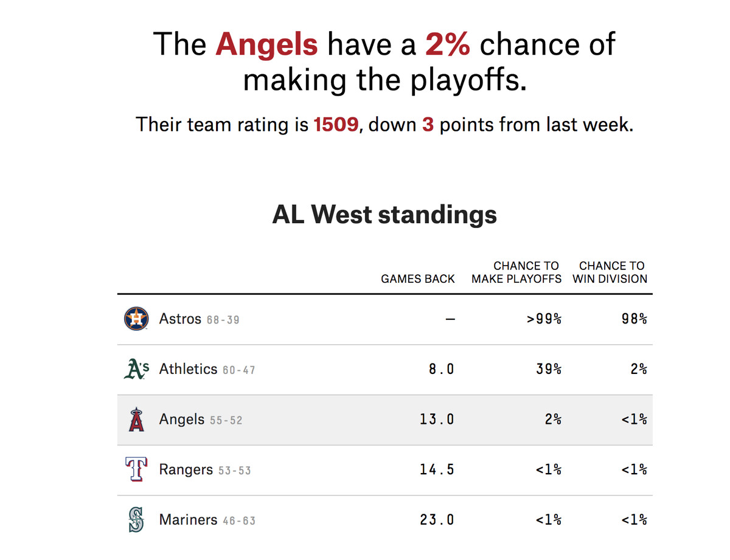Viewport: 730px width, 560px height.
Task: Click the red Angels word in headline
Action: tap(266, 44)
